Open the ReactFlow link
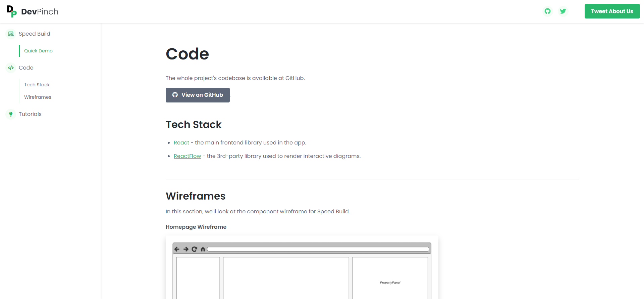Image resolution: width=644 pixels, height=299 pixels. (187, 156)
